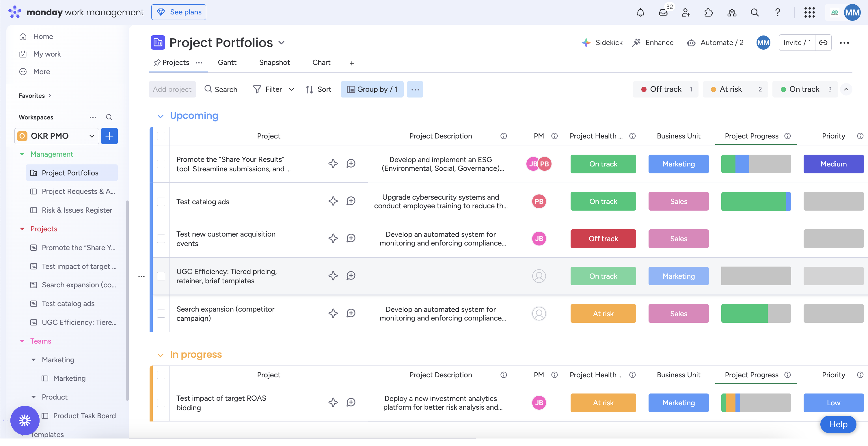The image size is (868, 446).
Task: Click the monday work management logo
Action: pos(76,12)
